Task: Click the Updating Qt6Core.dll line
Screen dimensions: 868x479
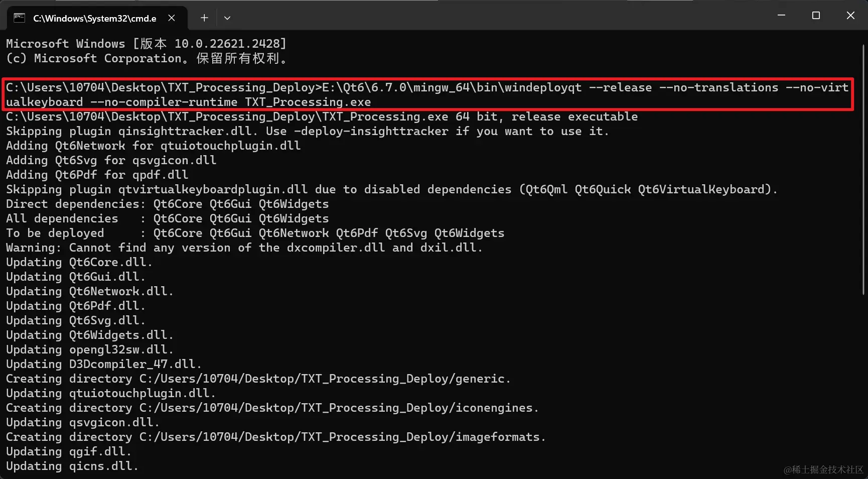Action: (x=79, y=262)
